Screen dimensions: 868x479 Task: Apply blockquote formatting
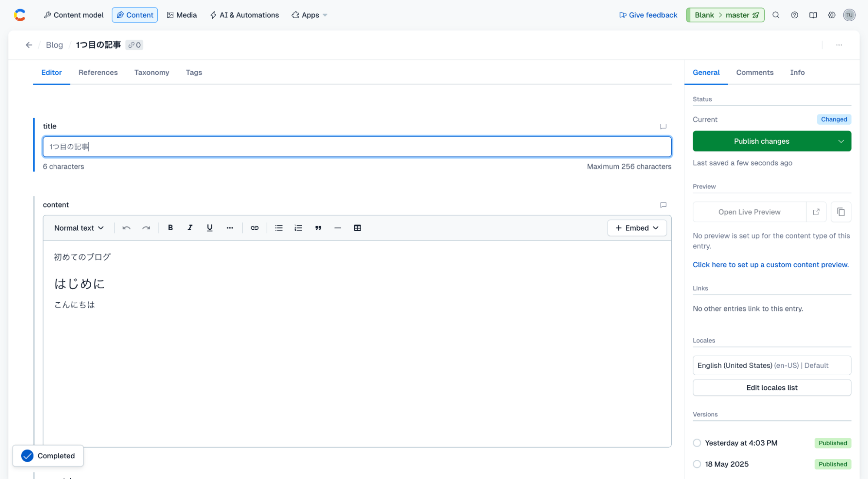(318, 228)
